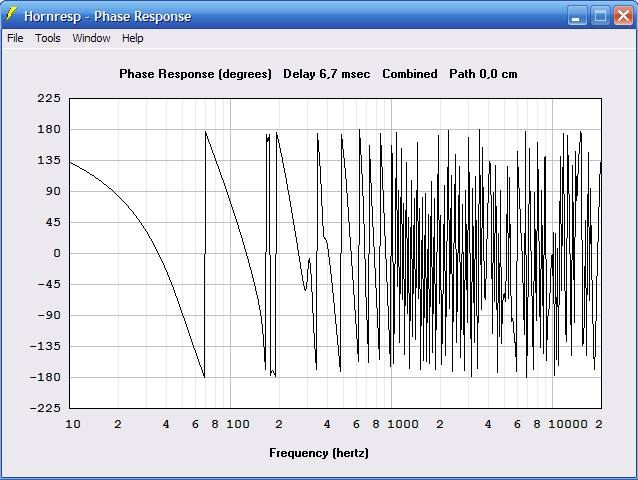Maximize the Hornresp window
The height and width of the screenshot is (480, 638).
coord(600,16)
